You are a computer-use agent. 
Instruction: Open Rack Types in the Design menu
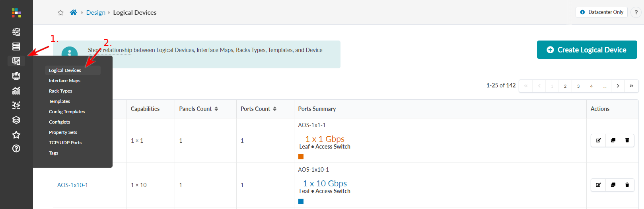click(60, 91)
